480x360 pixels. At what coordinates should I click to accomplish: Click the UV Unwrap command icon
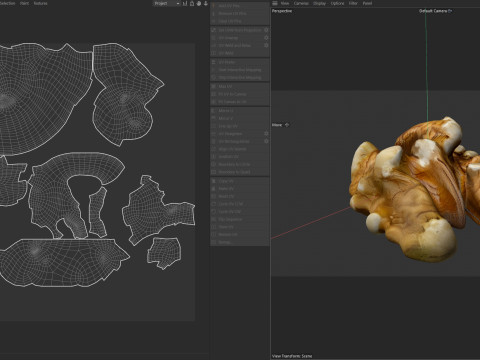(x=214, y=38)
